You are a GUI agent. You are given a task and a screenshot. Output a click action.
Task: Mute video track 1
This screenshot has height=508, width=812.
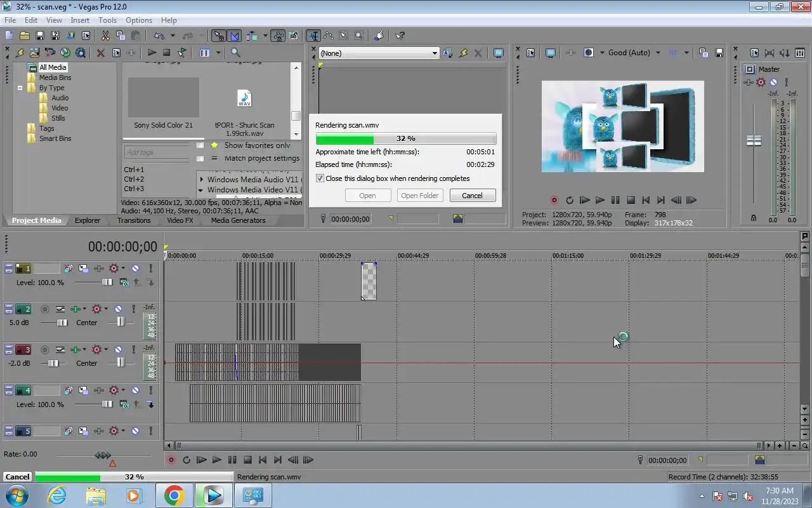click(x=135, y=269)
